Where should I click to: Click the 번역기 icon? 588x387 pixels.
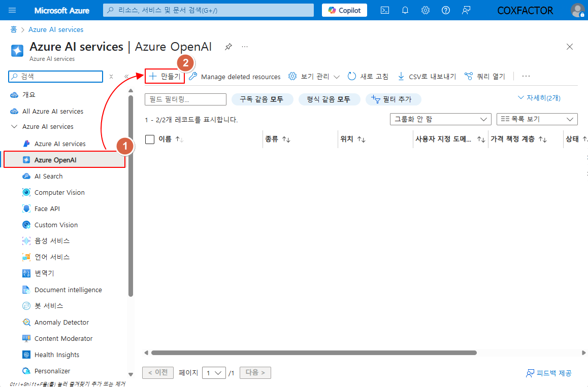click(x=26, y=273)
